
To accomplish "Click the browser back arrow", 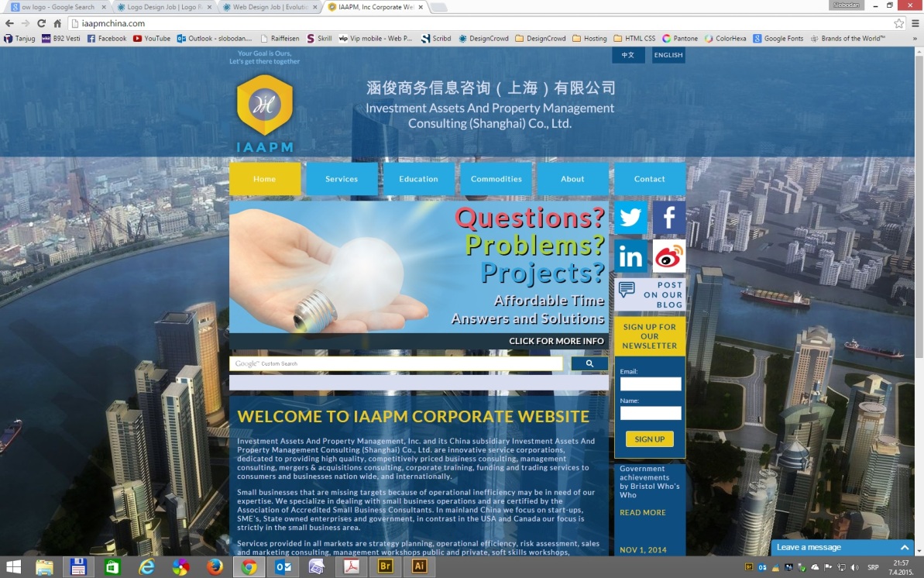I will pos(9,23).
